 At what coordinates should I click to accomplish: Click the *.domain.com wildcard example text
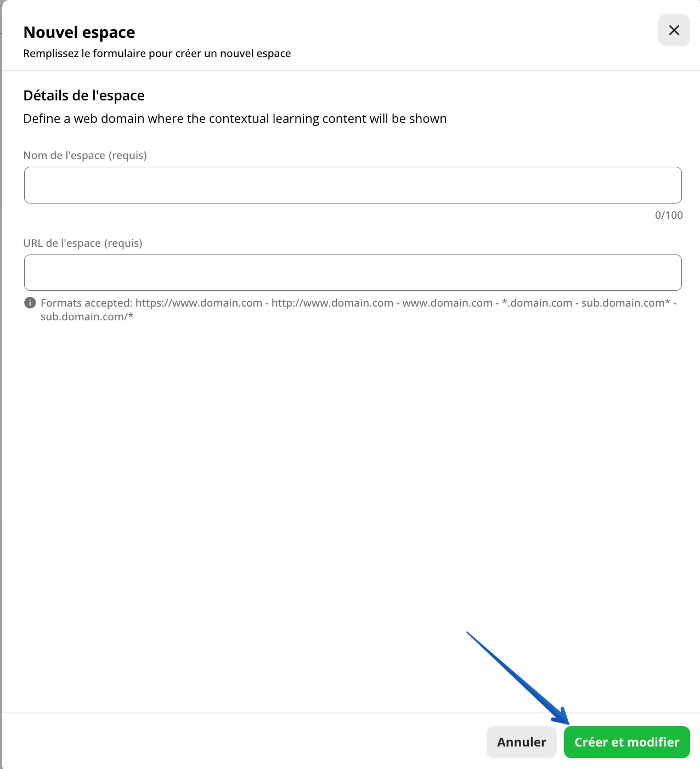click(x=537, y=303)
